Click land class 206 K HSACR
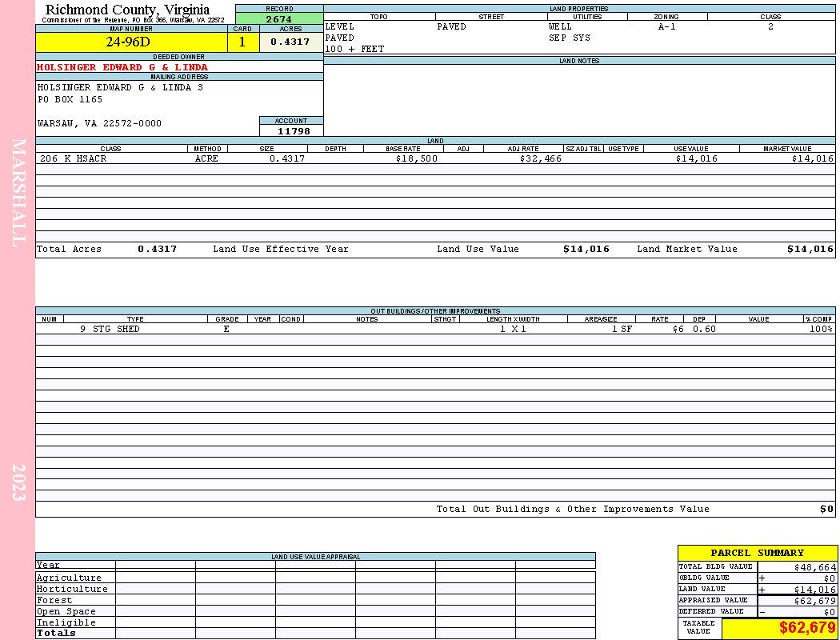The height and width of the screenshot is (640, 840). (x=74, y=159)
